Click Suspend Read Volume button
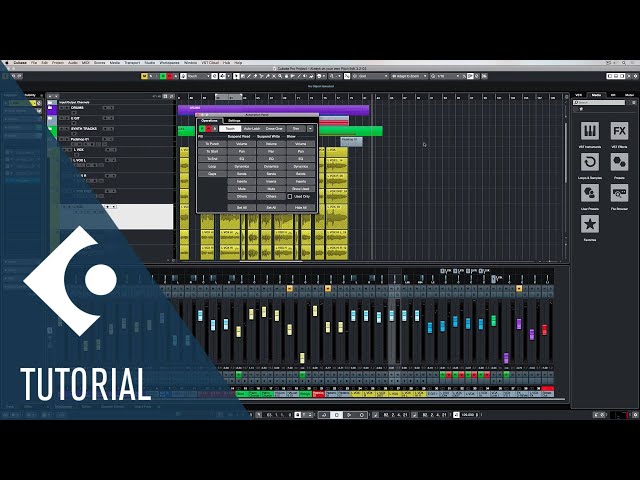Screen dimensions: 640x480 coord(242,144)
